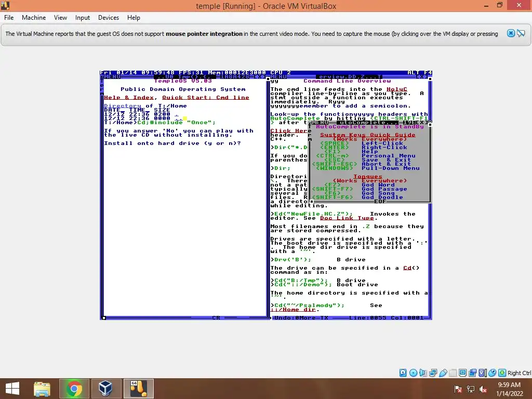Open VirtualBox Manager from the taskbar
The height and width of the screenshot is (399, 532).
(x=105, y=389)
